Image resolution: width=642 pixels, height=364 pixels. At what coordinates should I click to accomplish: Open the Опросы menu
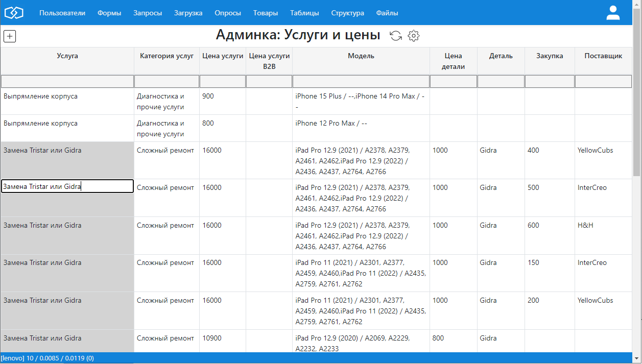pos(228,13)
